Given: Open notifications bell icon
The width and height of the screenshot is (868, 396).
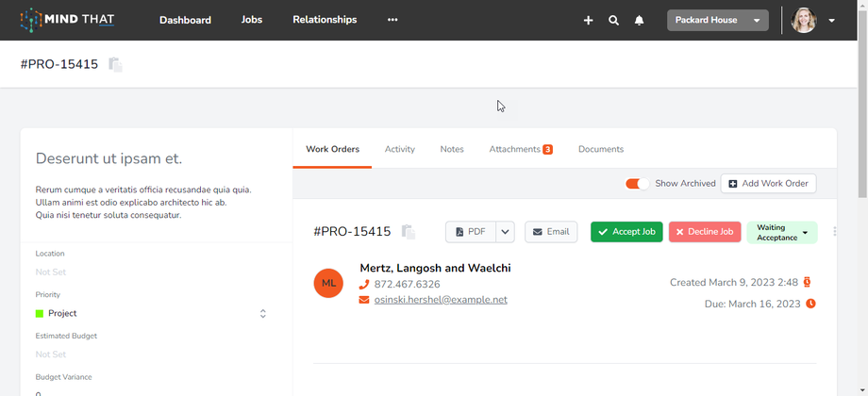Looking at the screenshot, I should click(x=639, y=20).
